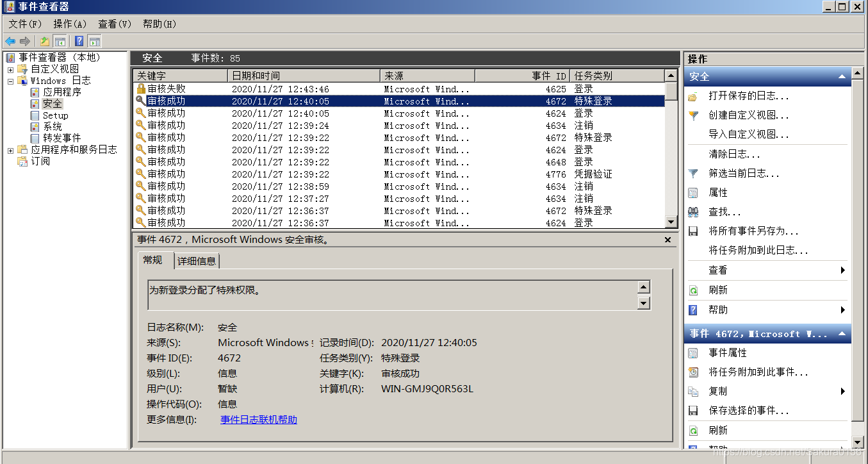Click the description box scroll down arrow
The width and height of the screenshot is (868, 464).
[x=644, y=302]
